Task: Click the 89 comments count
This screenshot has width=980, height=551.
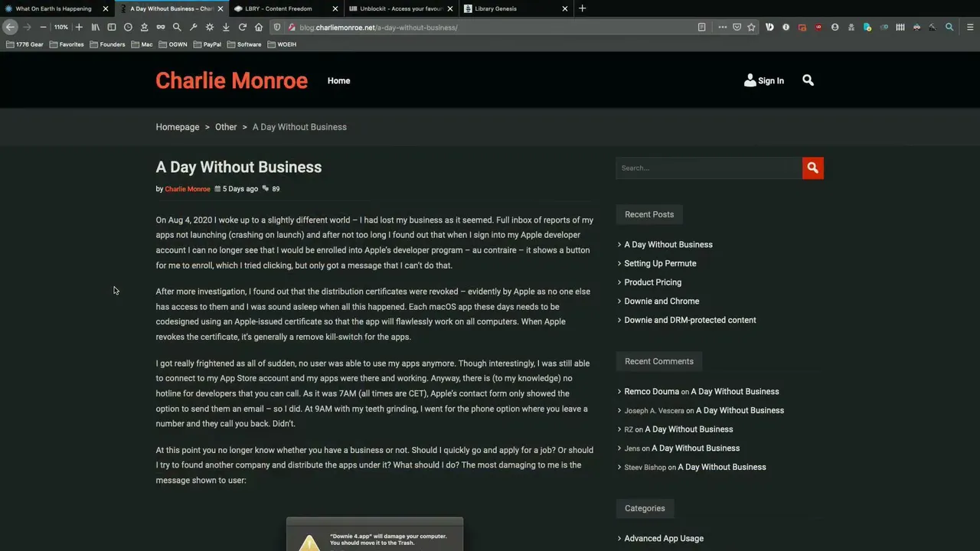Action: coord(271,189)
